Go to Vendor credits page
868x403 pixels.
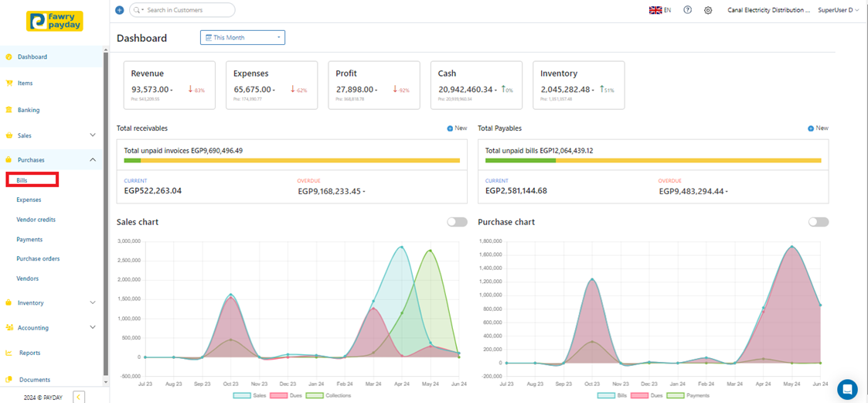(x=36, y=220)
